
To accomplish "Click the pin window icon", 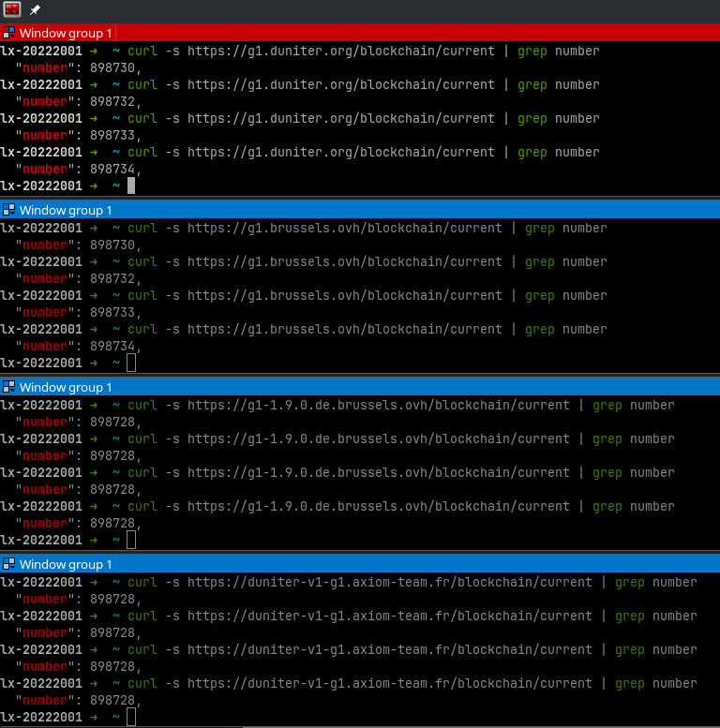I will (x=36, y=10).
